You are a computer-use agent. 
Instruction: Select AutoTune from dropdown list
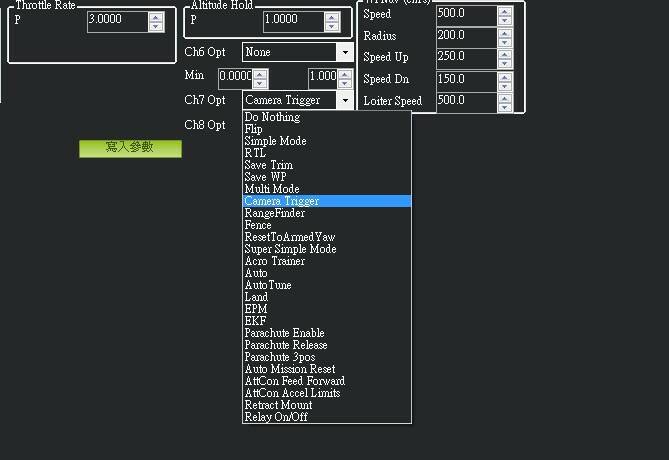click(x=268, y=285)
